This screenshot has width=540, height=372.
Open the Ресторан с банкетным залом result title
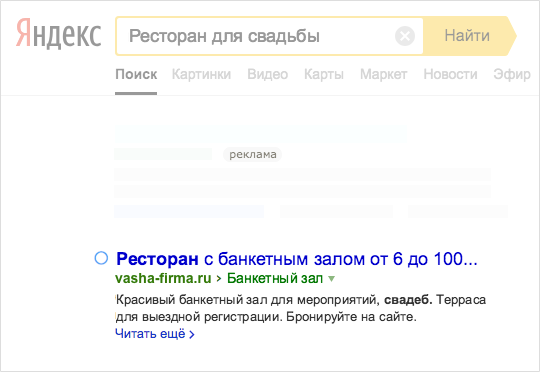297,259
